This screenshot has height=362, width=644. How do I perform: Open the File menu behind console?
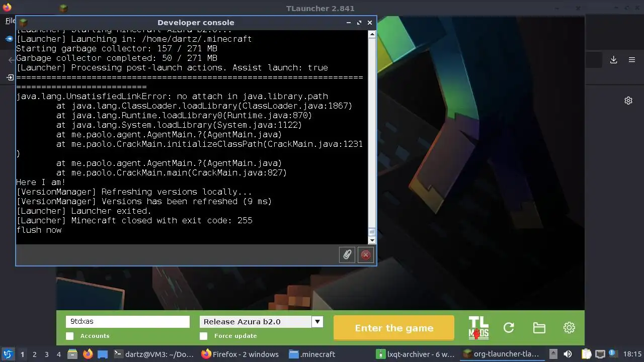10,21
